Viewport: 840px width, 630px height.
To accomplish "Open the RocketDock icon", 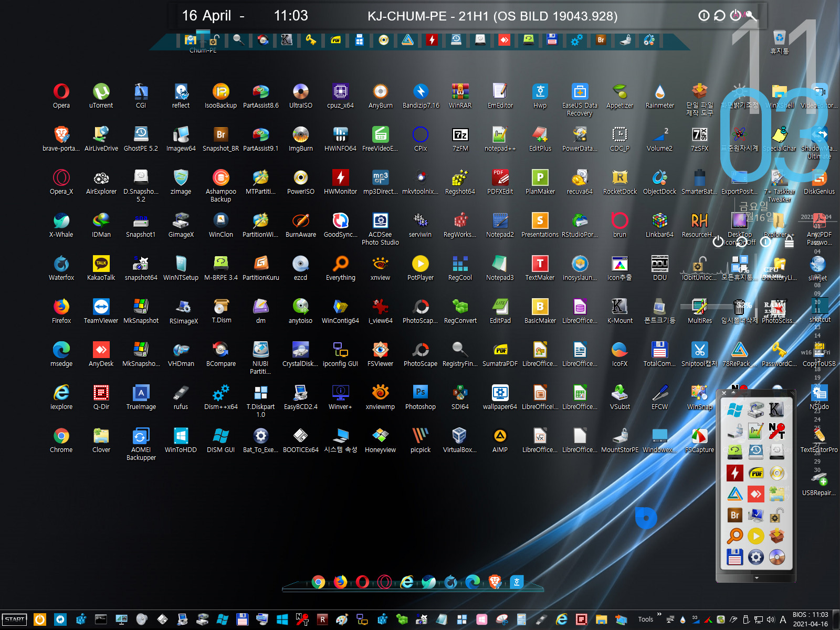I will coord(620,182).
